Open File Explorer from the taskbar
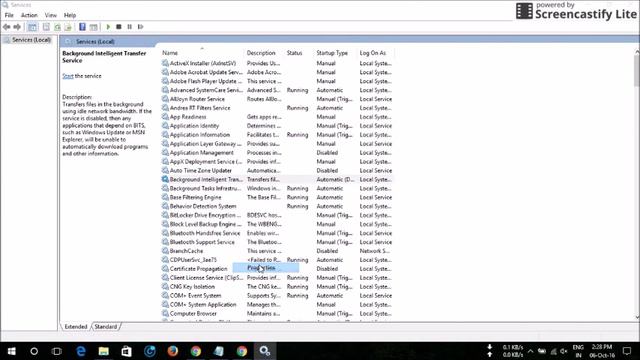 click(104, 351)
